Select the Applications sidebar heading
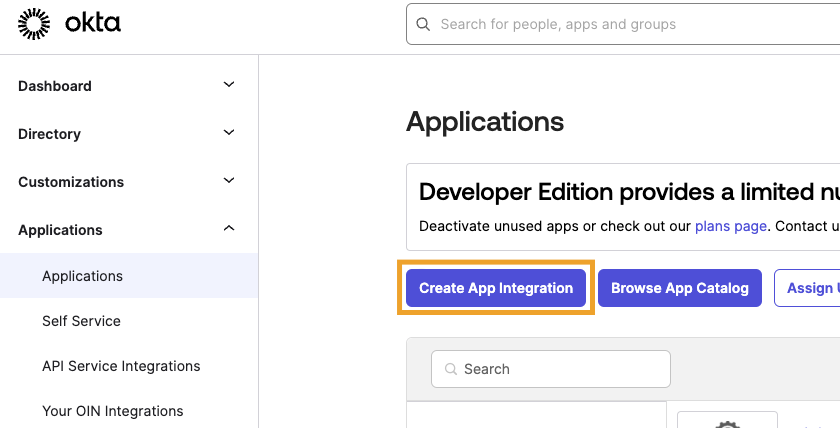The width and height of the screenshot is (840, 428). [x=60, y=230]
